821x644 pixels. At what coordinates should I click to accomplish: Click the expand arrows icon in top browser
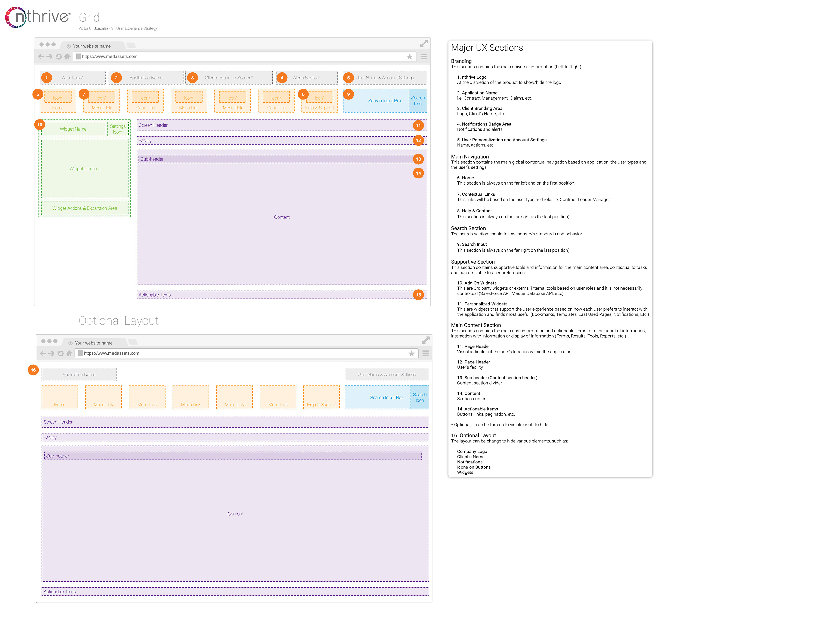pyautogui.click(x=424, y=43)
